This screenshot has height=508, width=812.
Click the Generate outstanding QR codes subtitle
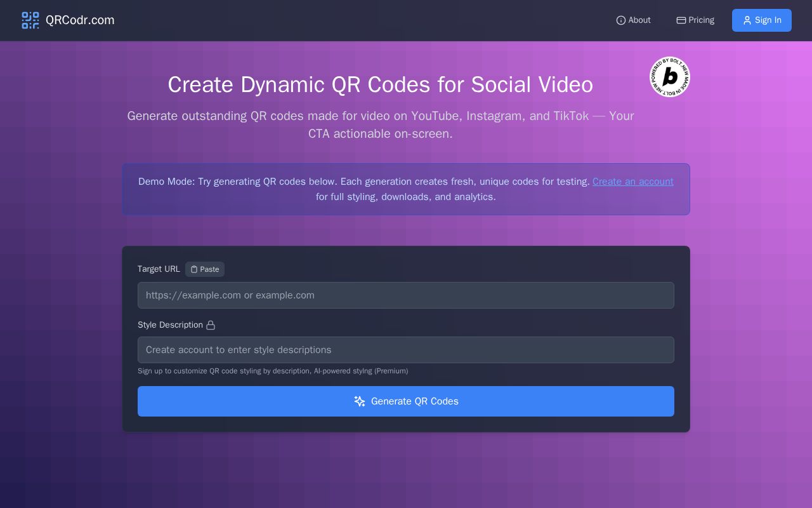tap(381, 125)
